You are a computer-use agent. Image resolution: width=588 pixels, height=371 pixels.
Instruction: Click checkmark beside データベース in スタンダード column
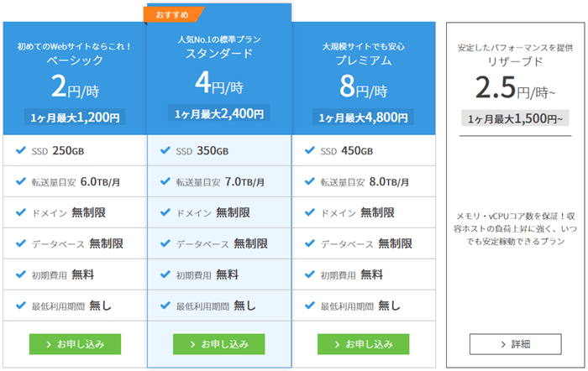click(165, 243)
